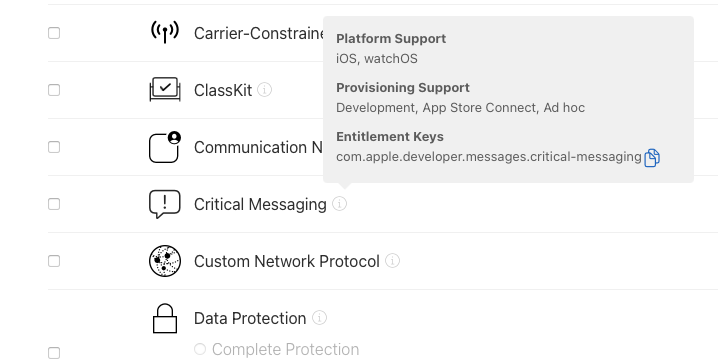The width and height of the screenshot is (718, 362).
Task: Open the Critical Messaging info tooltip icon
Action: tap(339, 204)
